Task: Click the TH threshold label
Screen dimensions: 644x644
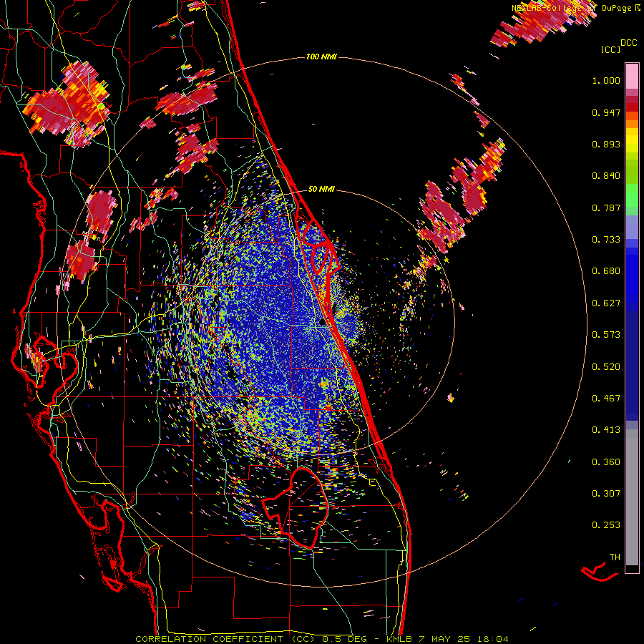Action: 615,557
